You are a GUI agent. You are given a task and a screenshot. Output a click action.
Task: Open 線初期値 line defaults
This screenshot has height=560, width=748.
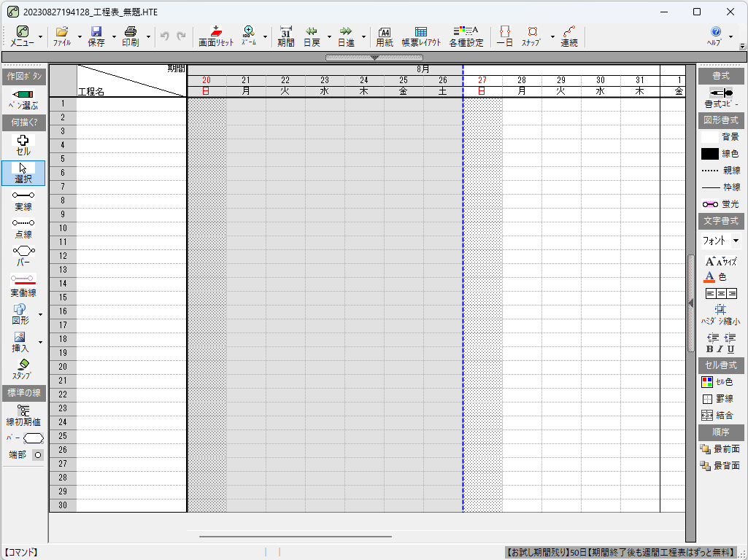pyautogui.click(x=23, y=416)
